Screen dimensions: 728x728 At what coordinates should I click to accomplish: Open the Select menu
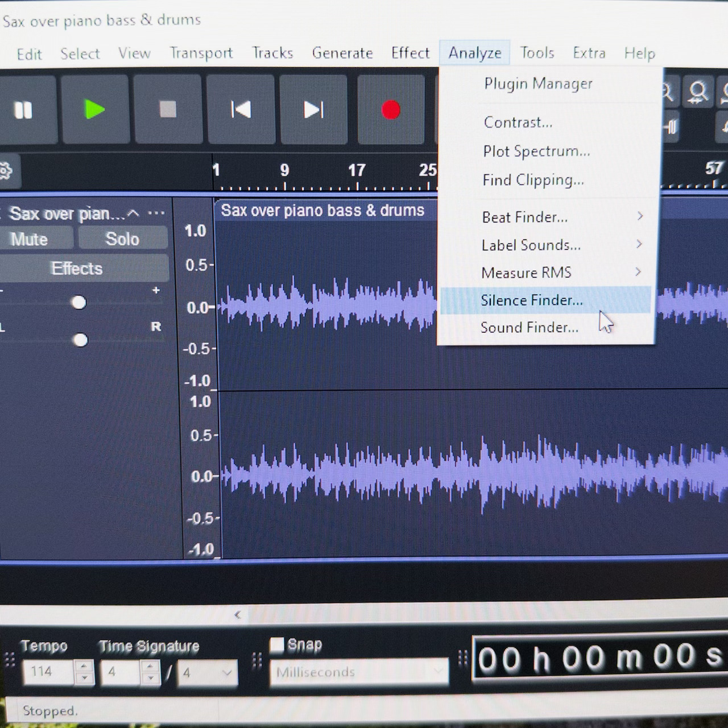point(80,53)
